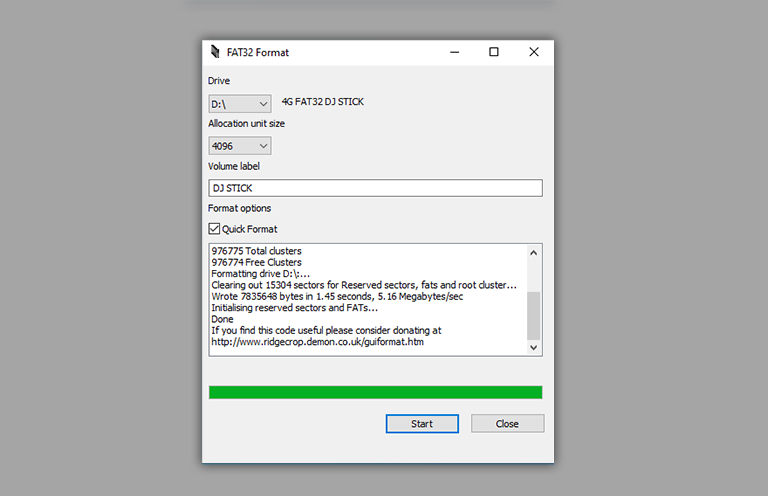
Task: Uncheck the Quick Format checkbox
Action: 214,229
